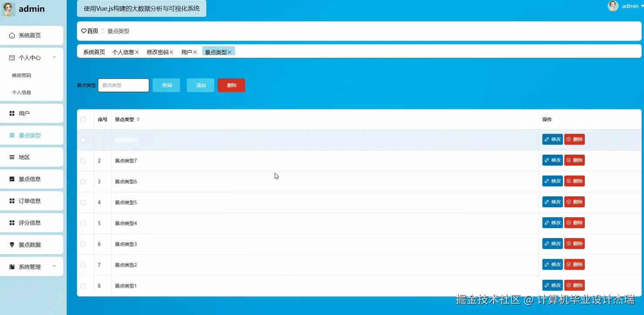
Task: Switch to the 系统首页 tab
Action: 94,52
